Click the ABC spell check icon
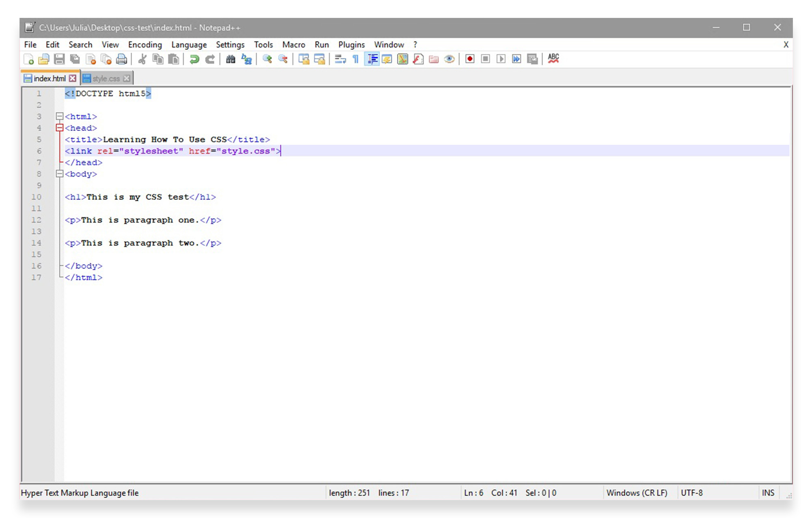The image size is (812, 518). pyautogui.click(x=553, y=59)
